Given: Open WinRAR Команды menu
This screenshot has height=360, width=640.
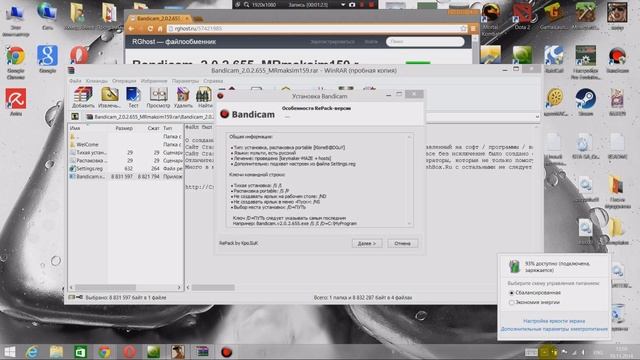Looking at the screenshot, I should click(97, 81).
